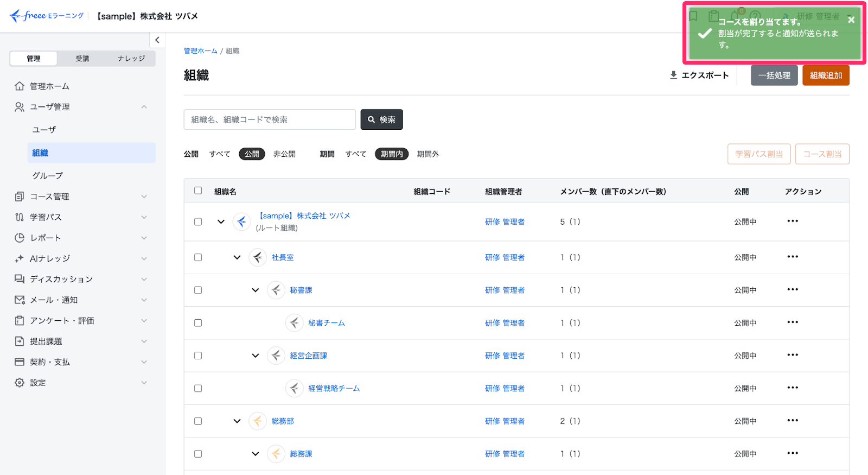Check the 社長室 row checkbox
The width and height of the screenshot is (868, 475).
tap(198, 257)
